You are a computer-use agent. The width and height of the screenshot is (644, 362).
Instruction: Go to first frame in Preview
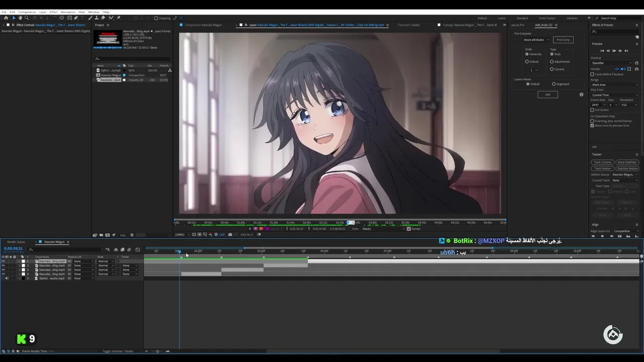pos(602,51)
